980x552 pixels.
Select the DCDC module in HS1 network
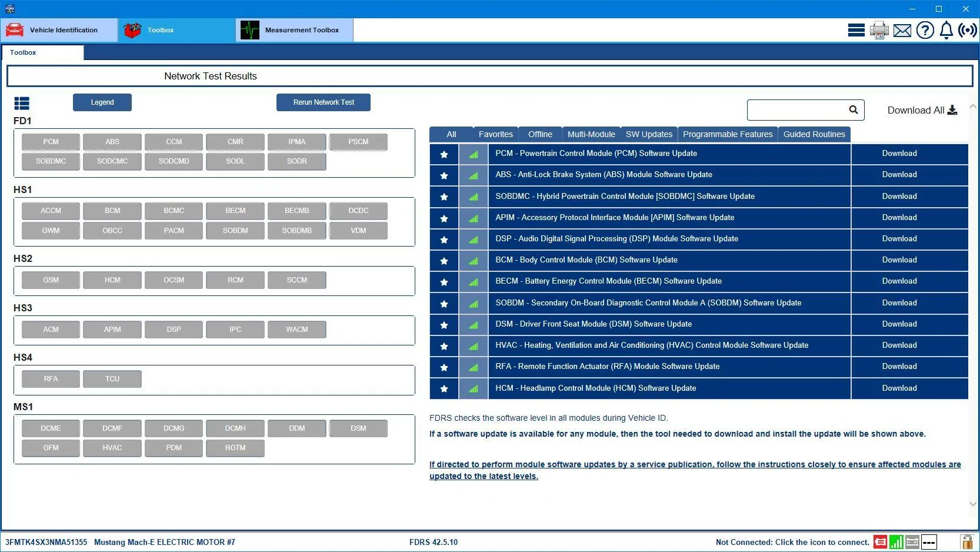pos(358,211)
